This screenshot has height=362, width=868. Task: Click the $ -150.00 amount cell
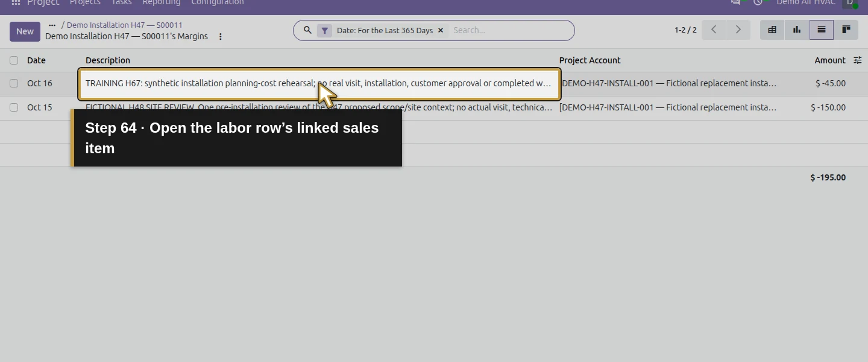point(828,107)
